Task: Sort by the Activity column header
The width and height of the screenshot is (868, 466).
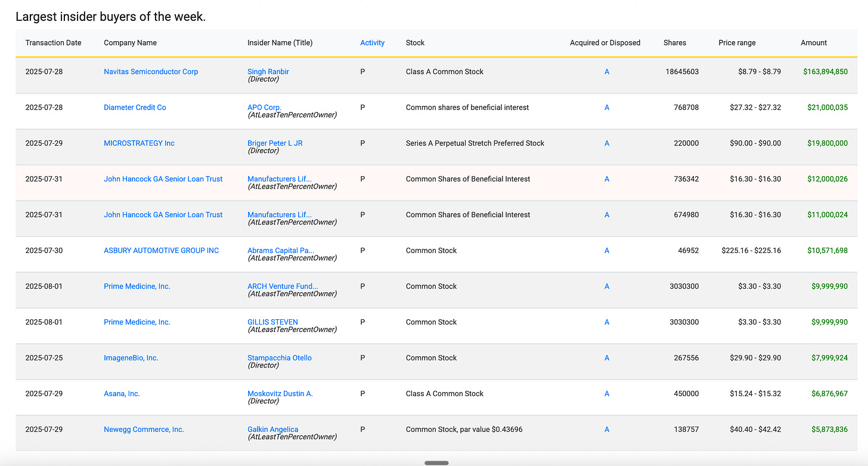Action: 372,43
